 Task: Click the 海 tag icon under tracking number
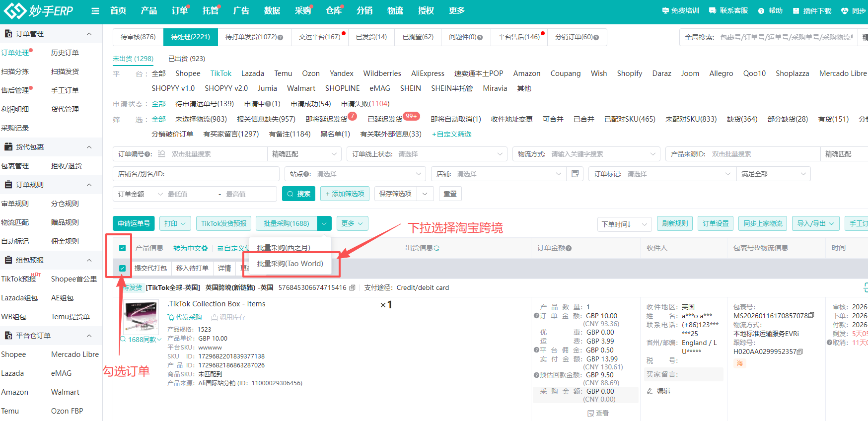740,363
